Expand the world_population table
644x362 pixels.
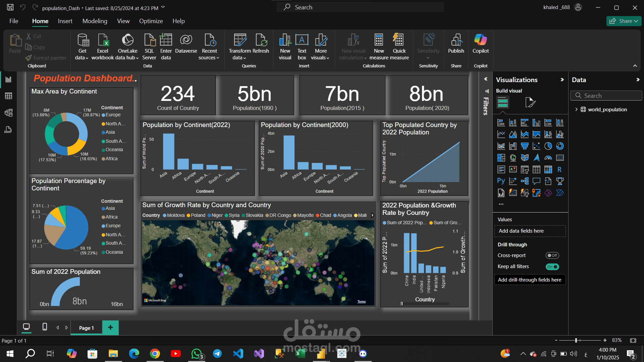click(576, 109)
